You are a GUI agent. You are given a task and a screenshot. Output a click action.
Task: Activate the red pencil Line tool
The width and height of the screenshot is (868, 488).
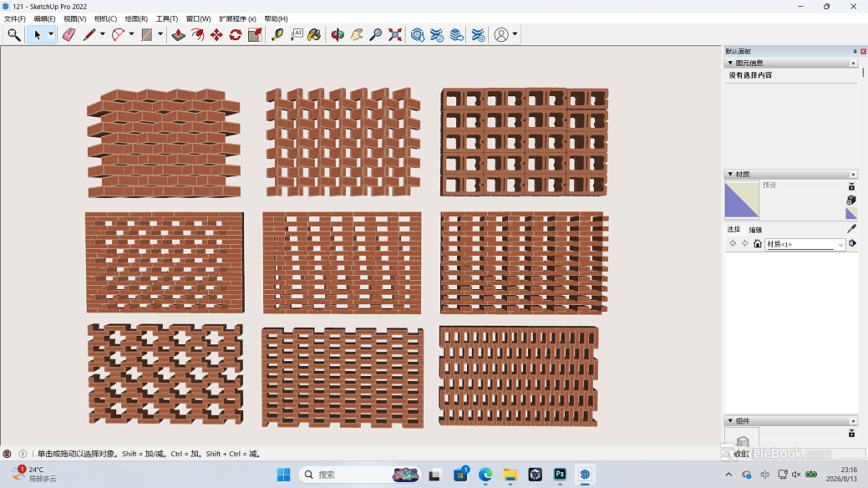89,35
